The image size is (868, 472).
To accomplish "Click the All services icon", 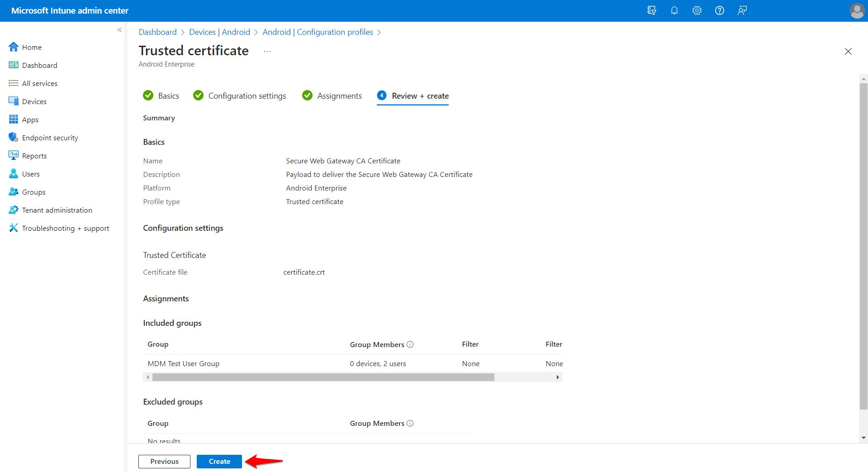I will pyautogui.click(x=14, y=83).
